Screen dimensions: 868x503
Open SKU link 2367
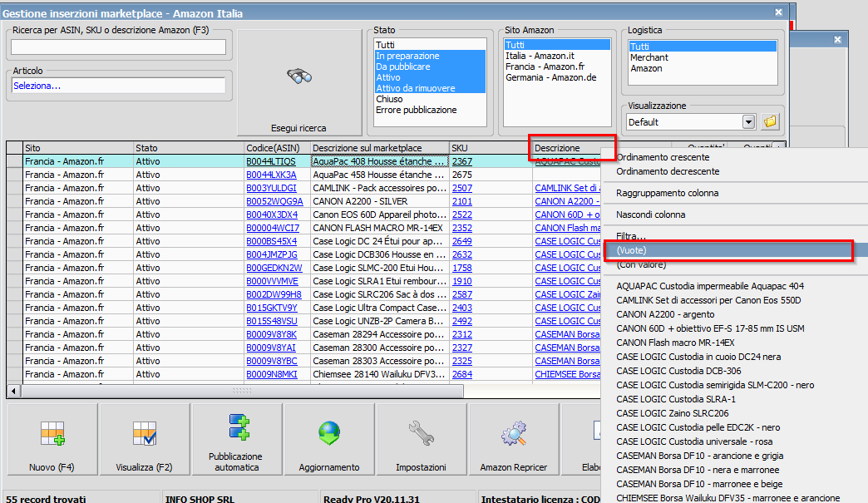(x=462, y=161)
